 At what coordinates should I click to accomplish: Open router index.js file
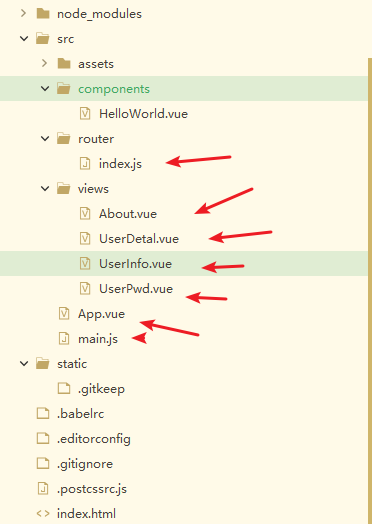[120, 164]
